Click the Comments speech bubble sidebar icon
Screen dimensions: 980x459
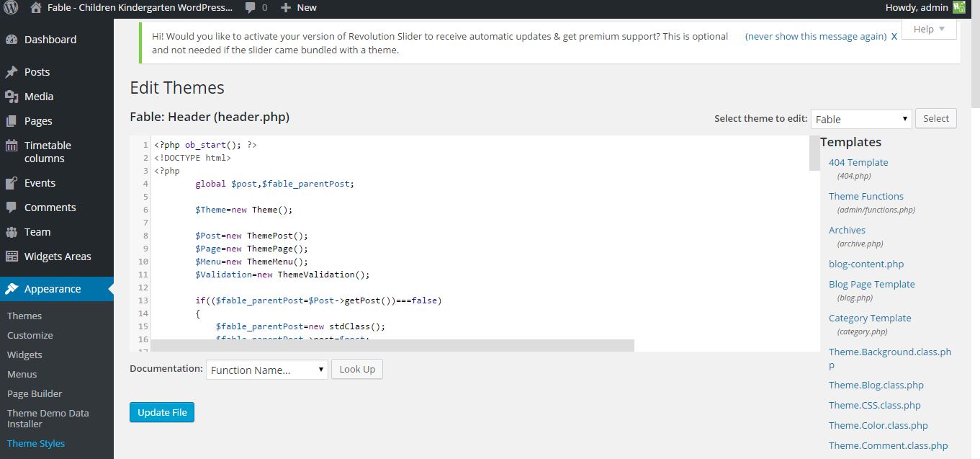coord(12,208)
